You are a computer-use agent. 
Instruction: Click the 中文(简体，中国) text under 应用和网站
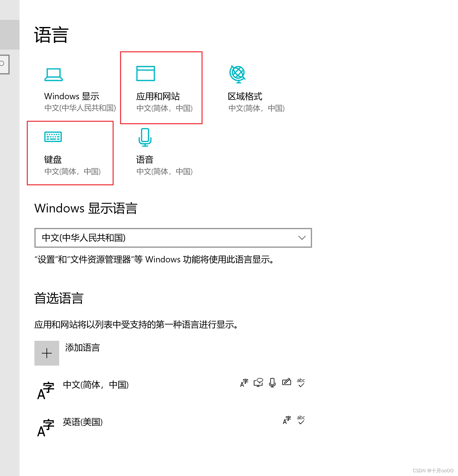pyautogui.click(x=165, y=108)
